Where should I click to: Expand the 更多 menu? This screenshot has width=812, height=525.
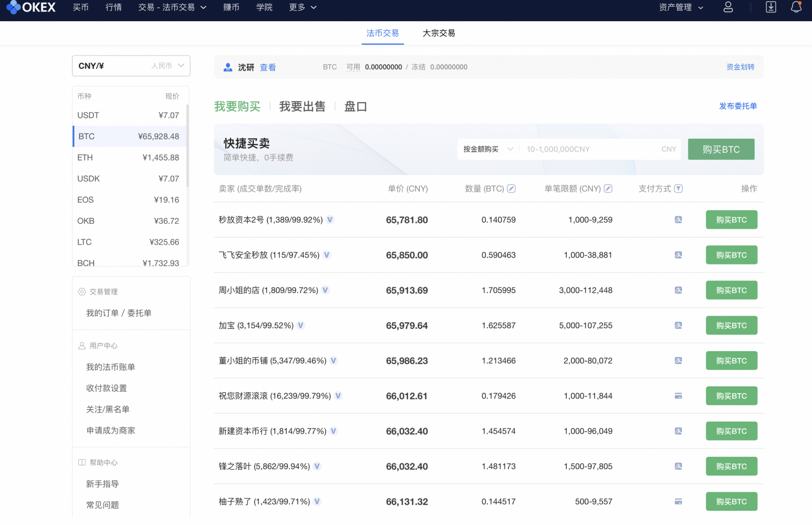coord(303,7)
